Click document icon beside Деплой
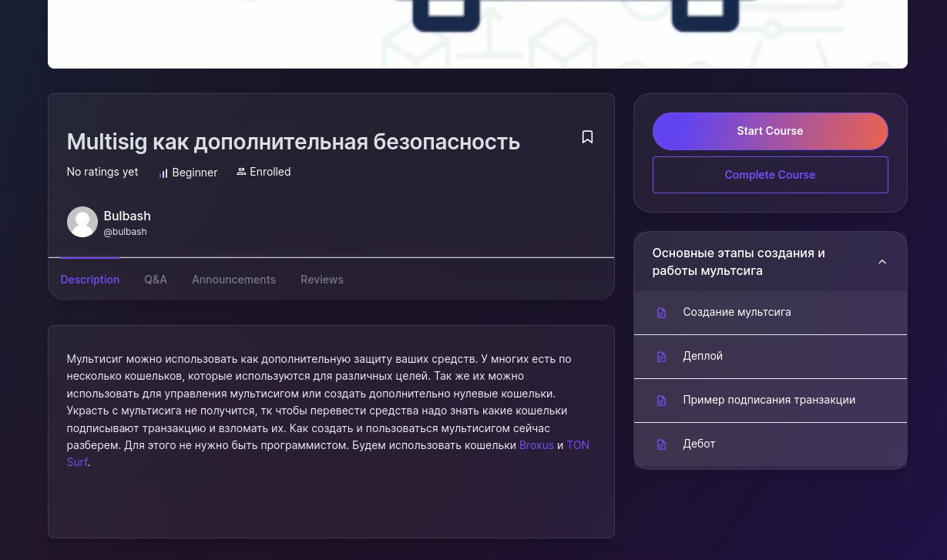The image size is (947, 560). coord(661,357)
